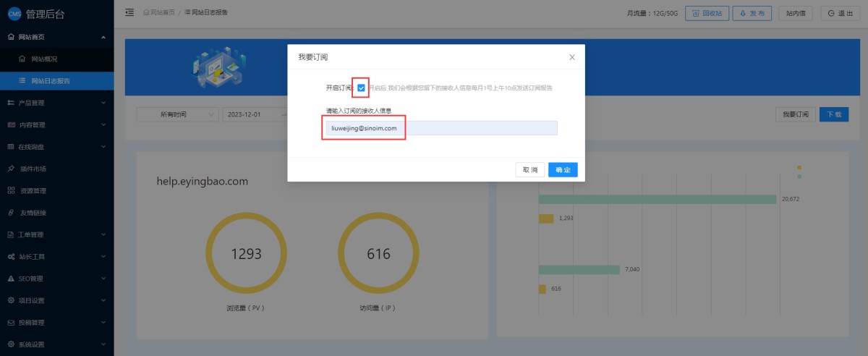Click the 我要订阅 button on the page

click(x=795, y=114)
